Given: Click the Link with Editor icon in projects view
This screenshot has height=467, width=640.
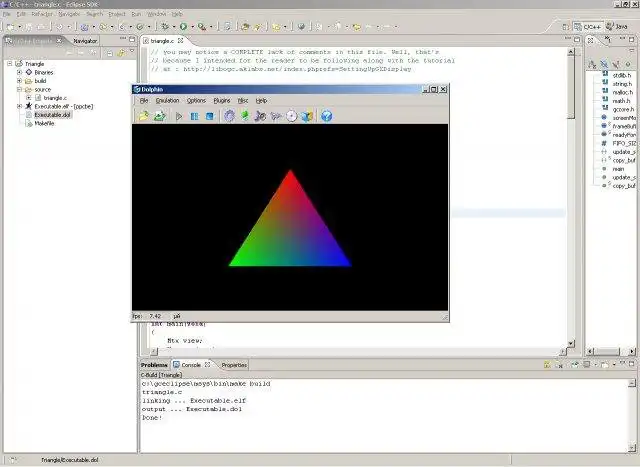Looking at the screenshot, I should [x=121, y=53].
